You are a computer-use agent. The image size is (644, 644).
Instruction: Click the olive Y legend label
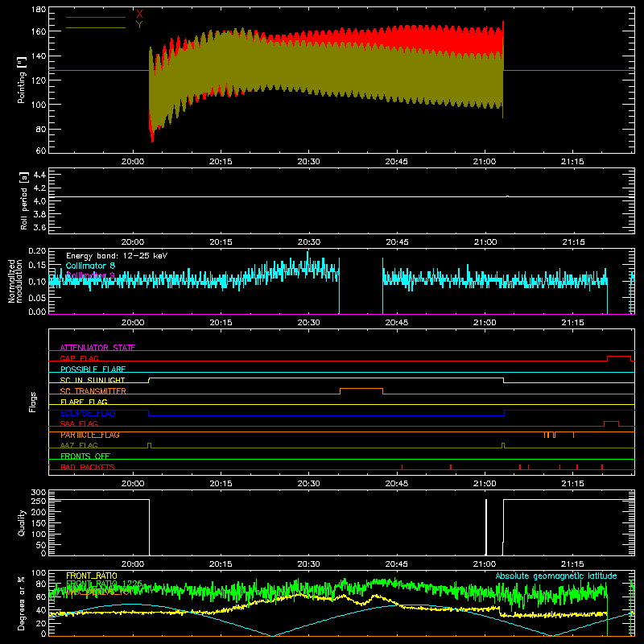(139, 25)
